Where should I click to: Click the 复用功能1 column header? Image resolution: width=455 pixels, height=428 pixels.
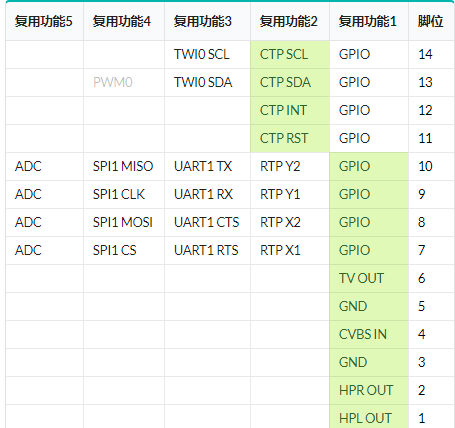(x=369, y=22)
